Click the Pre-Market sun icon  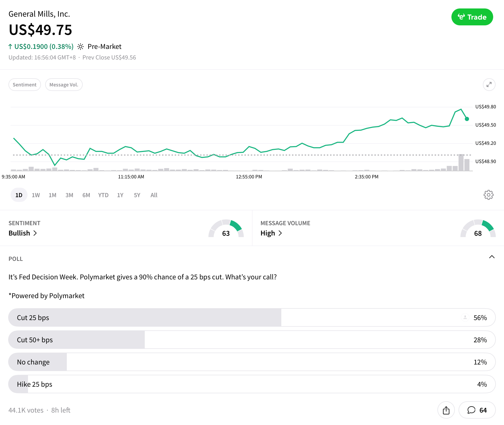pos(81,47)
